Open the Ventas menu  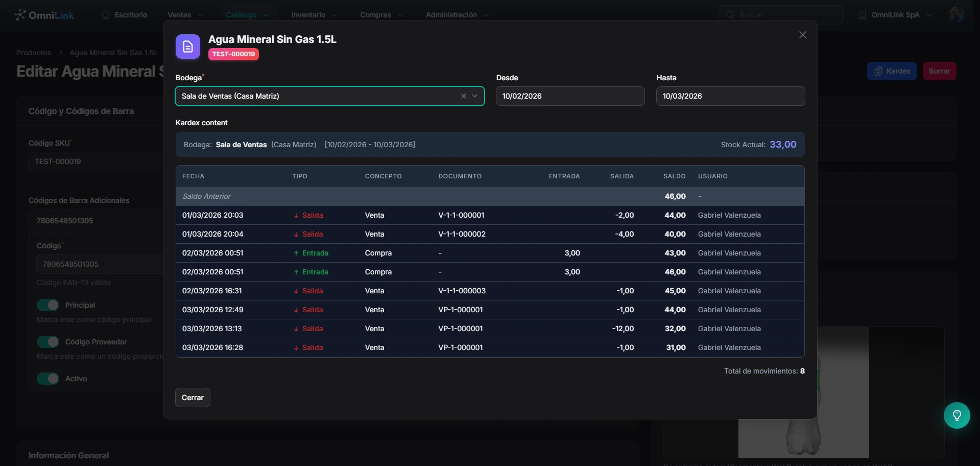pyautogui.click(x=185, y=15)
